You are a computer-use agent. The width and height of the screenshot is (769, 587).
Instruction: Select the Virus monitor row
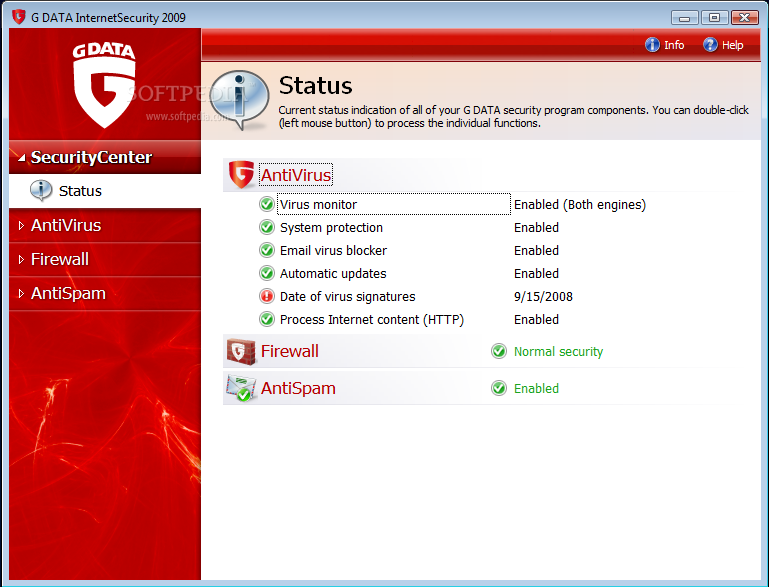coord(394,204)
